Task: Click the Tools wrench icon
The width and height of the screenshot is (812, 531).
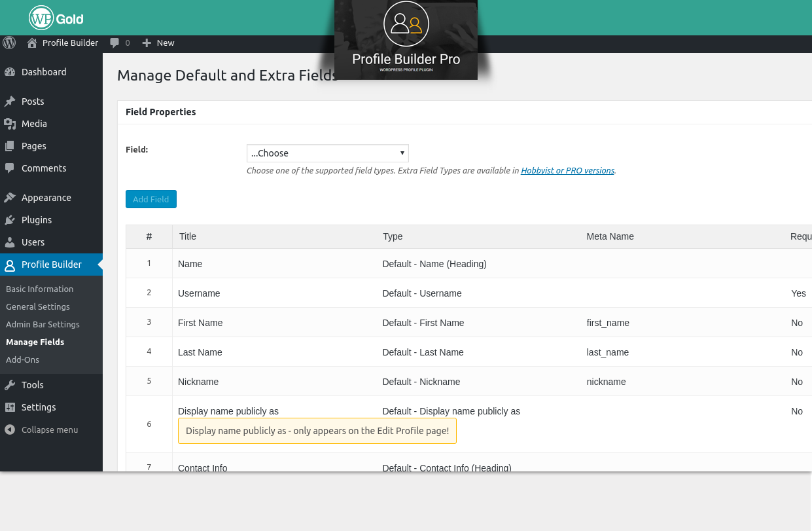Action: pos(10,385)
